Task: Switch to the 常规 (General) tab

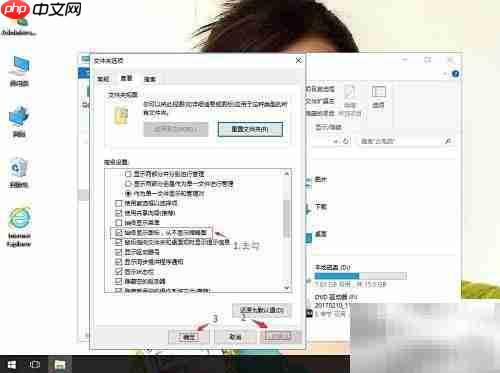Action: click(103, 79)
